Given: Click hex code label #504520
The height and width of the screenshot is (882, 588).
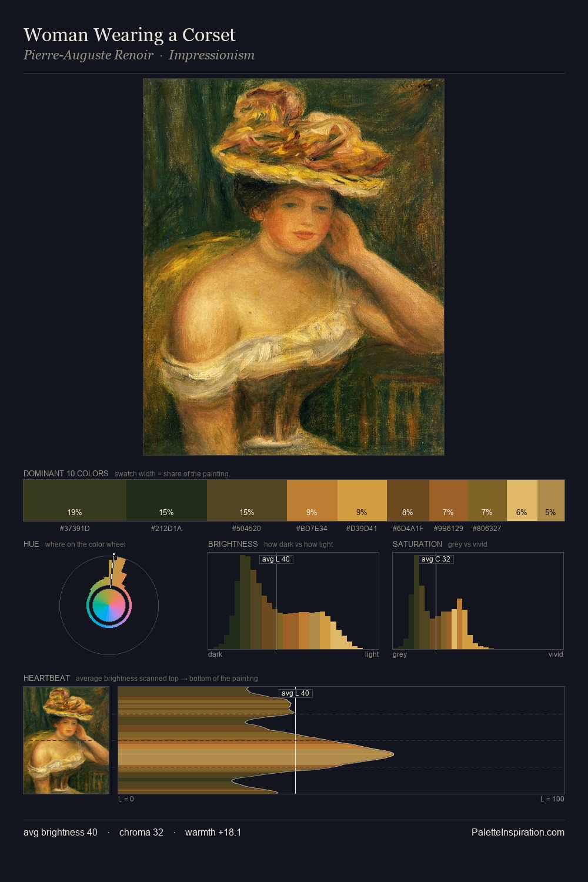Looking at the screenshot, I should point(246,529).
